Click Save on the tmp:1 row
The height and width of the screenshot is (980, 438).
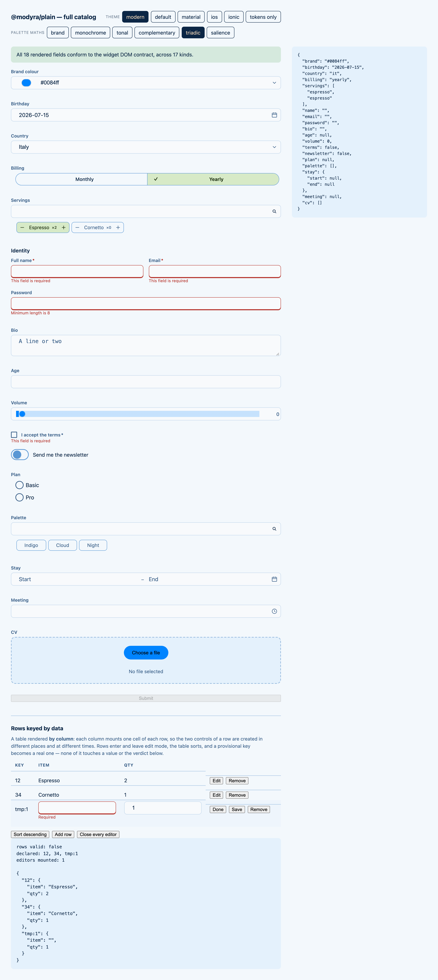click(237, 809)
